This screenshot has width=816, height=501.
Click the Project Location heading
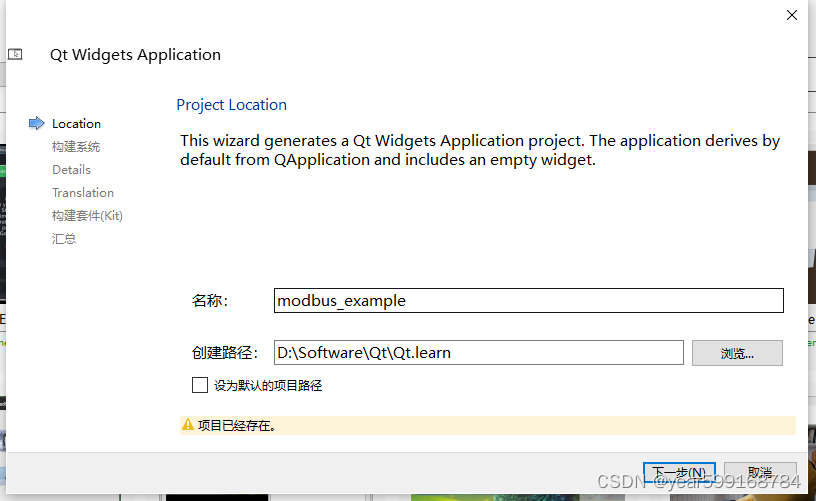(232, 105)
